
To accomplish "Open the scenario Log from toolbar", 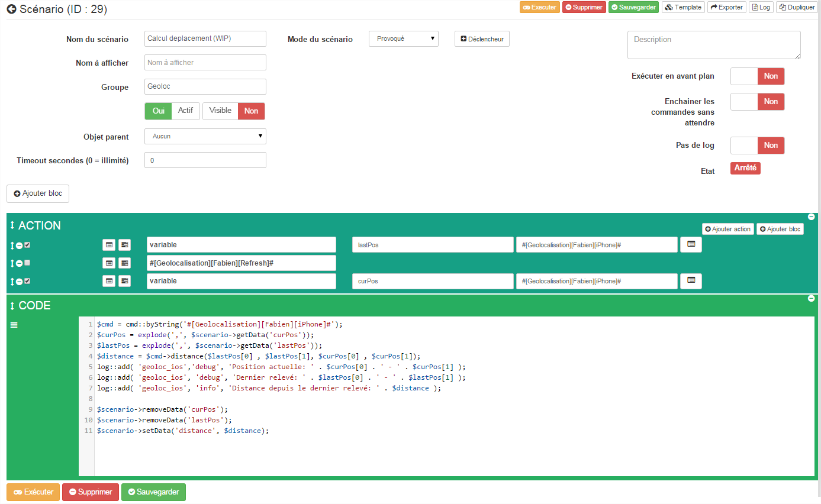I will (761, 8).
